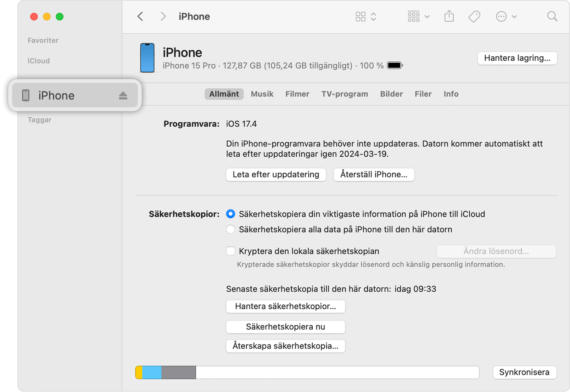570x392 pixels.
Task: Click the red close window button
Action: point(34,17)
